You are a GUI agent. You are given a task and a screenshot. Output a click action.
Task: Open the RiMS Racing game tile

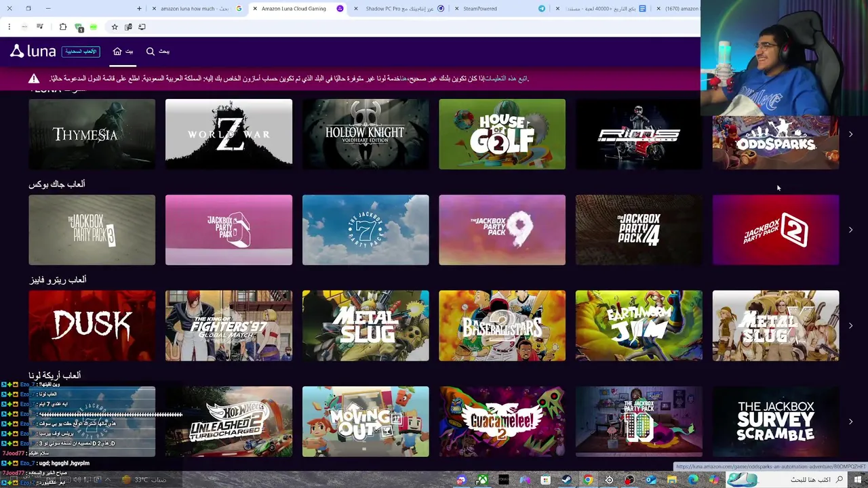pos(638,134)
